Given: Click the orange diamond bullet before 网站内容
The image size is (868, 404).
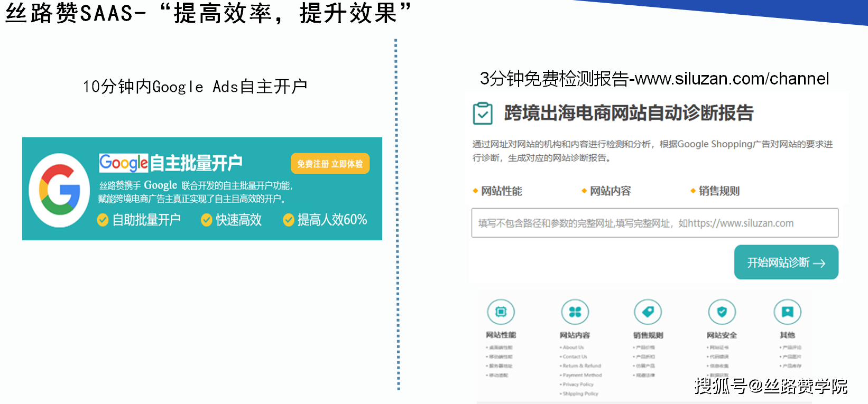Looking at the screenshot, I should click(x=584, y=191).
